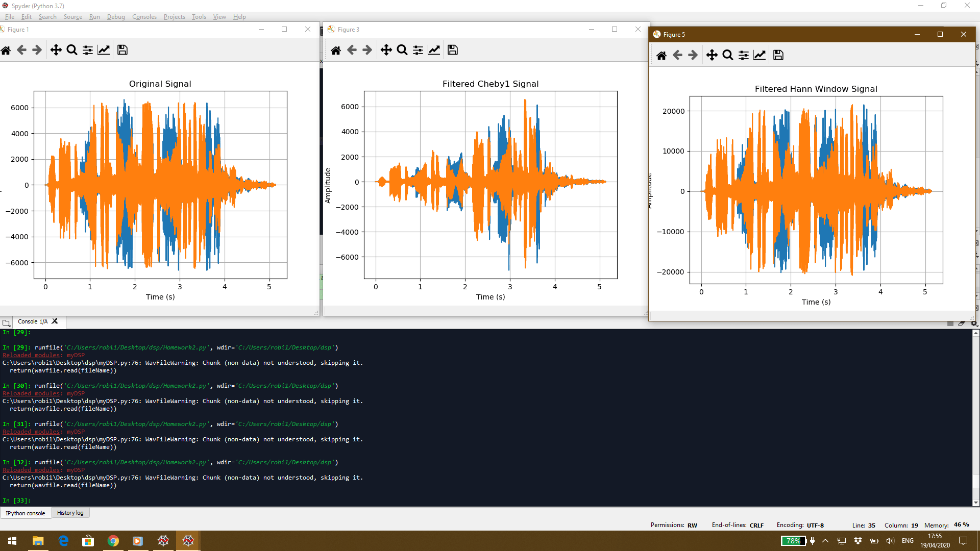
Task: Edit axis and curve parameters in Figure 1
Action: click(x=104, y=50)
